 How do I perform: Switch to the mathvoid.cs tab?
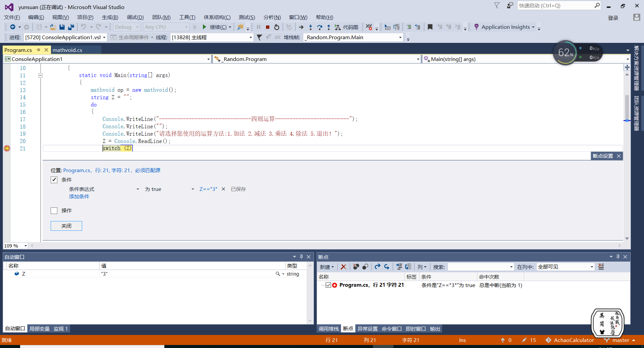pyautogui.click(x=67, y=50)
